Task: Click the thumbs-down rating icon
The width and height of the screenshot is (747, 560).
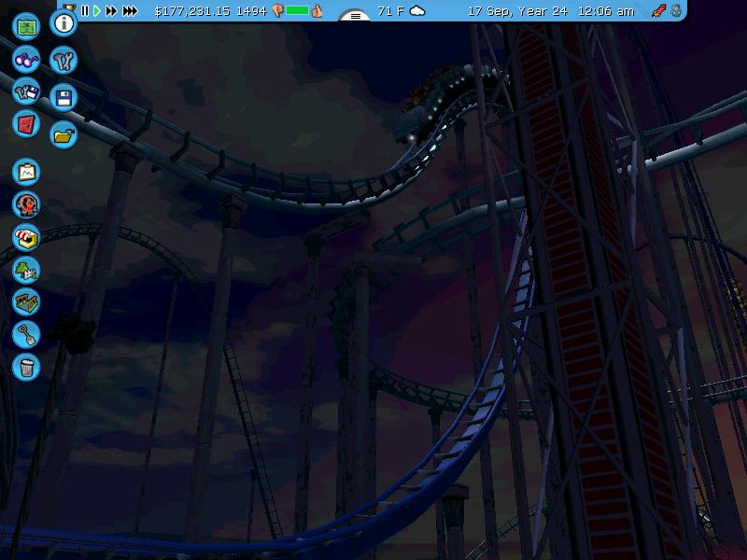Action: [x=278, y=10]
